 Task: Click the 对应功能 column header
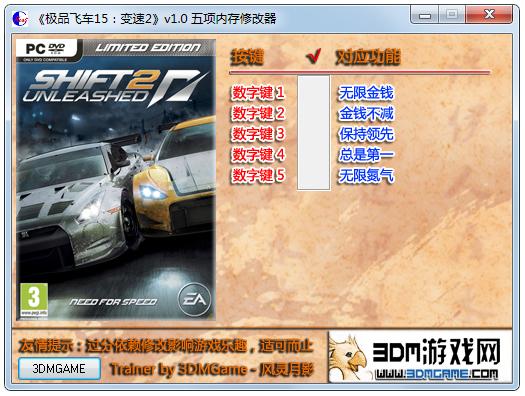(368, 57)
